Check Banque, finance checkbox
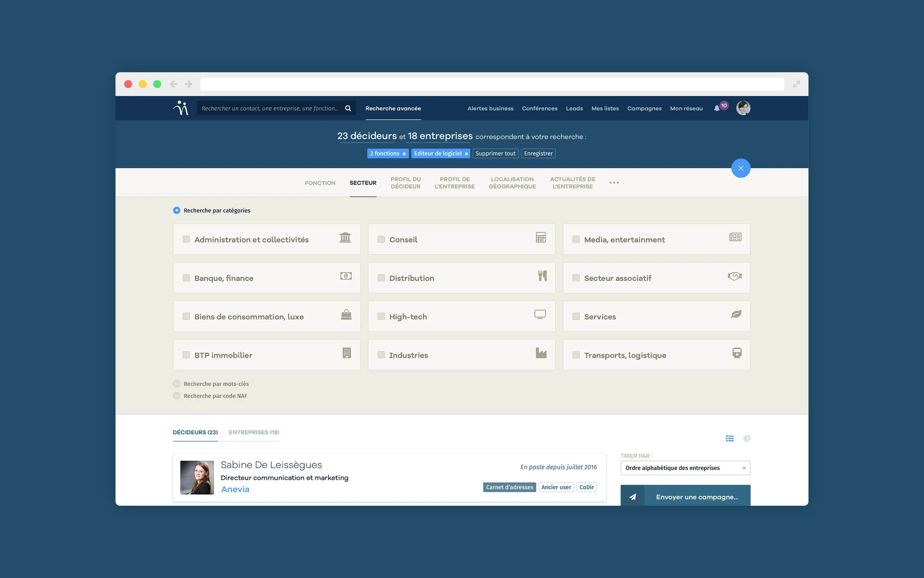The height and width of the screenshot is (578, 924). [186, 278]
